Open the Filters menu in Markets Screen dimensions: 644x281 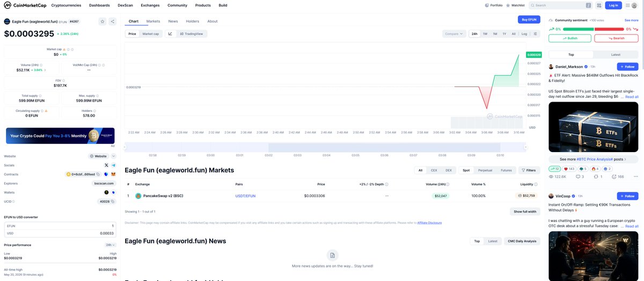tap(529, 170)
